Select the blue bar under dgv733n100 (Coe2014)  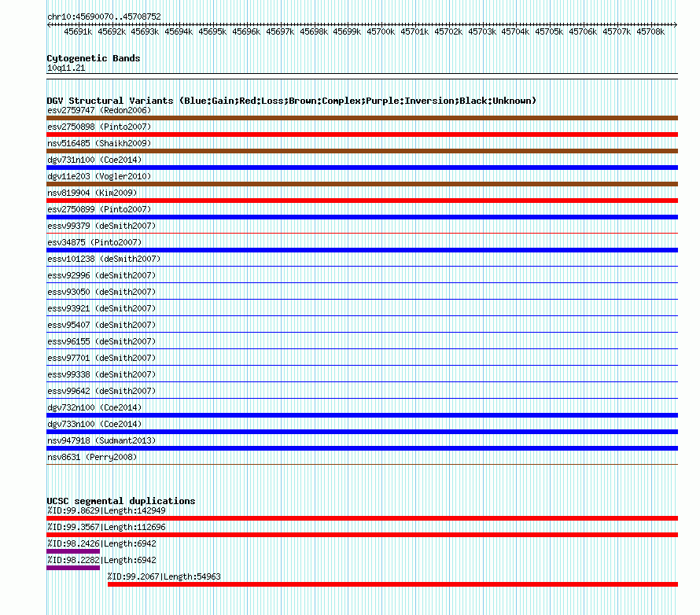(362, 432)
